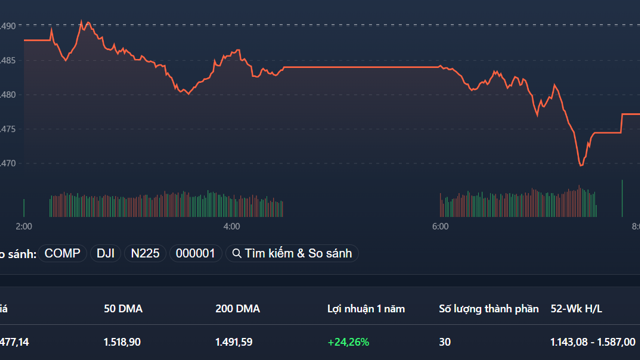Open the Tìm kiếm & So sánh search
640x360 pixels.
[x=292, y=253]
